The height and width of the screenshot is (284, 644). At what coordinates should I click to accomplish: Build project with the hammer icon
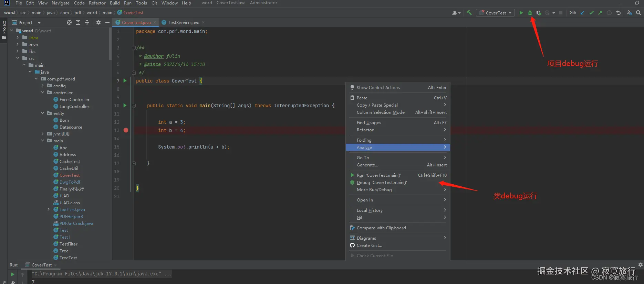(469, 13)
